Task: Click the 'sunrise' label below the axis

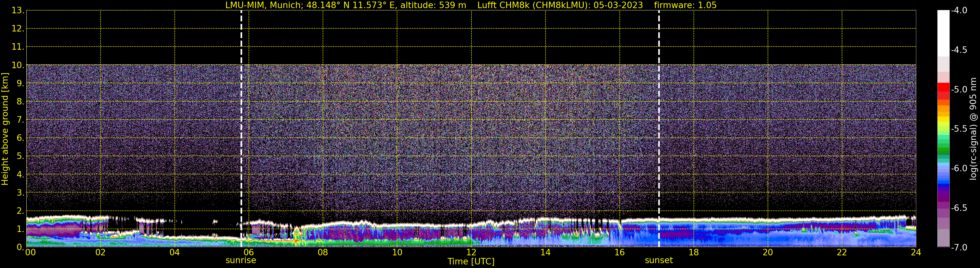Action: 241,260
